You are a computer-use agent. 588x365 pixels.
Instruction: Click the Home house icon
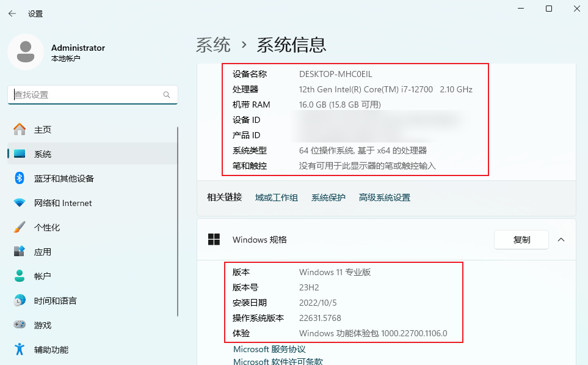(20, 129)
